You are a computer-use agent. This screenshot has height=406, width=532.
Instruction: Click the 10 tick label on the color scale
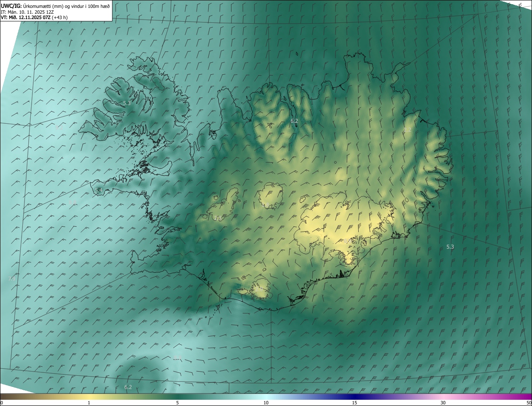tap(266, 403)
